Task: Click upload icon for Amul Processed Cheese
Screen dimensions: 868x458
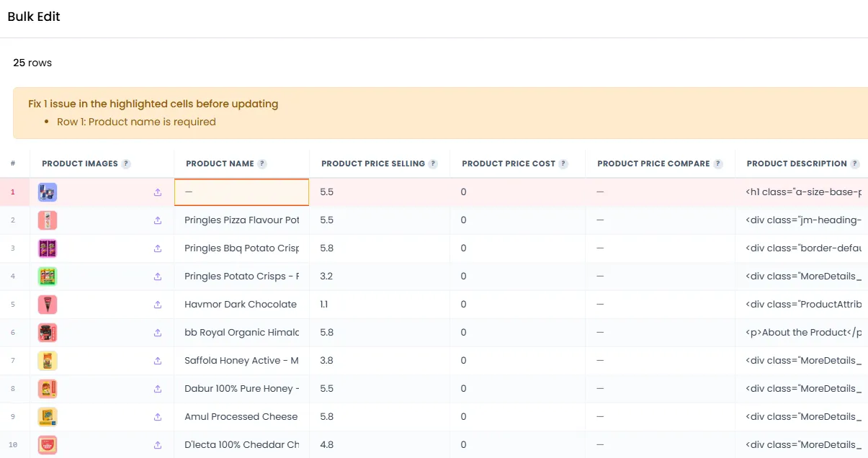Action: click(158, 417)
